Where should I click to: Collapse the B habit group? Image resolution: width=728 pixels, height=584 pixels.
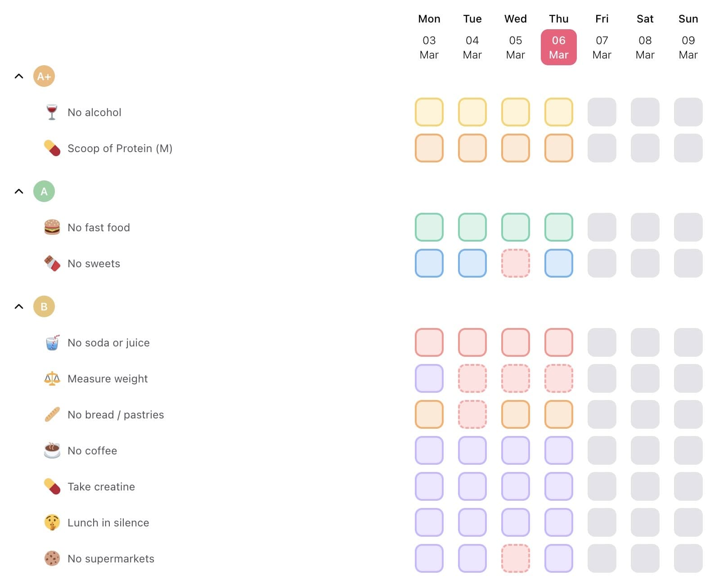pos(19,306)
